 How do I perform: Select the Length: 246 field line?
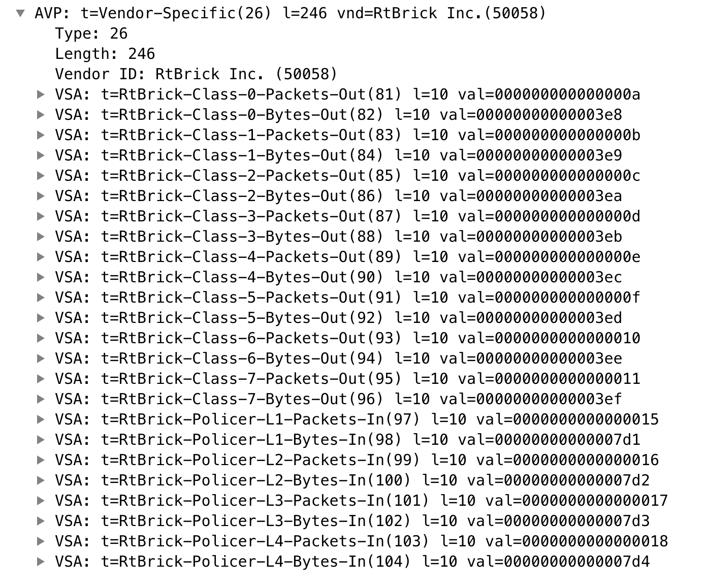(x=105, y=54)
